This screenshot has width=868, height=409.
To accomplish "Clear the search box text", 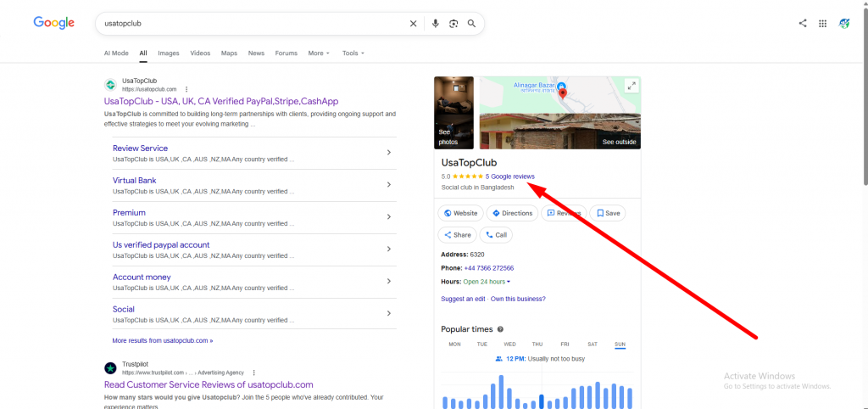I will [x=413, y=23].
